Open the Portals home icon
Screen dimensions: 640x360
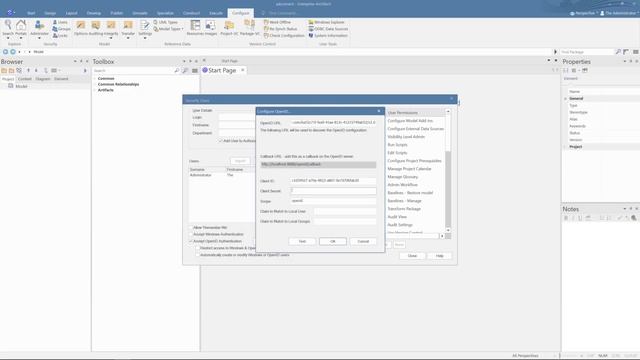[x=21, y=28]
